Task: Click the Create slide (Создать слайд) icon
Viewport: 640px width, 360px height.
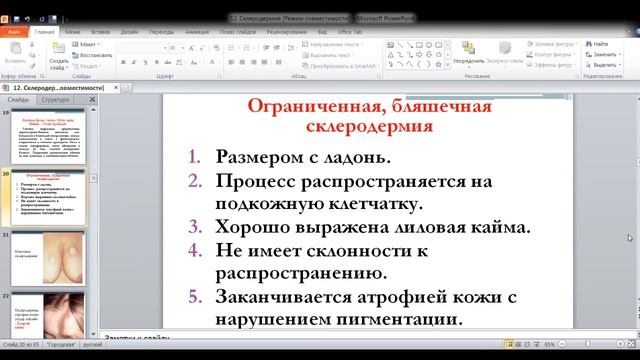Action: [59, 48]
